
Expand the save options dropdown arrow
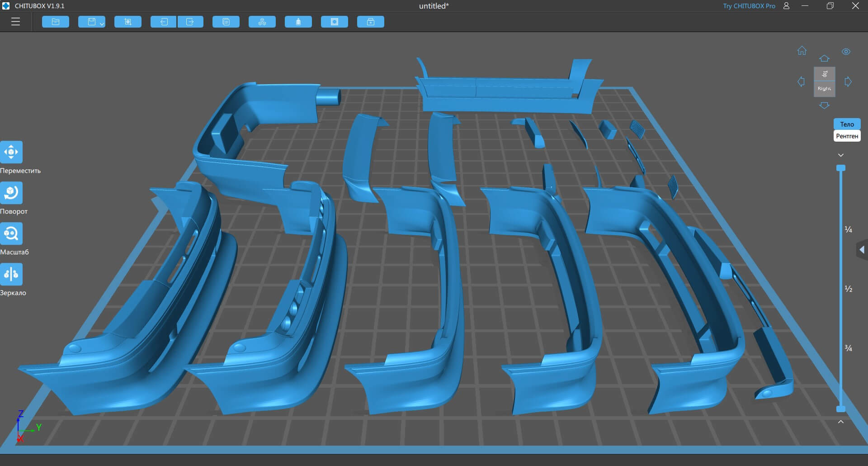coord(102,24)
